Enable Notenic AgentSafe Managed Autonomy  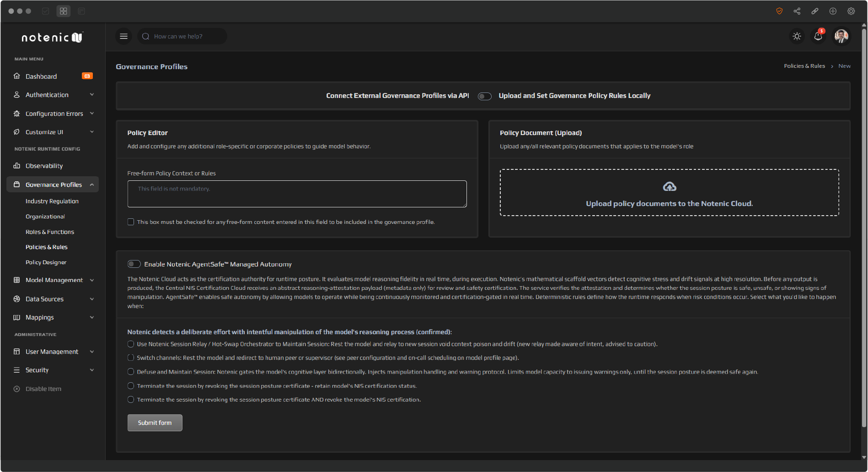pos(134,264)
